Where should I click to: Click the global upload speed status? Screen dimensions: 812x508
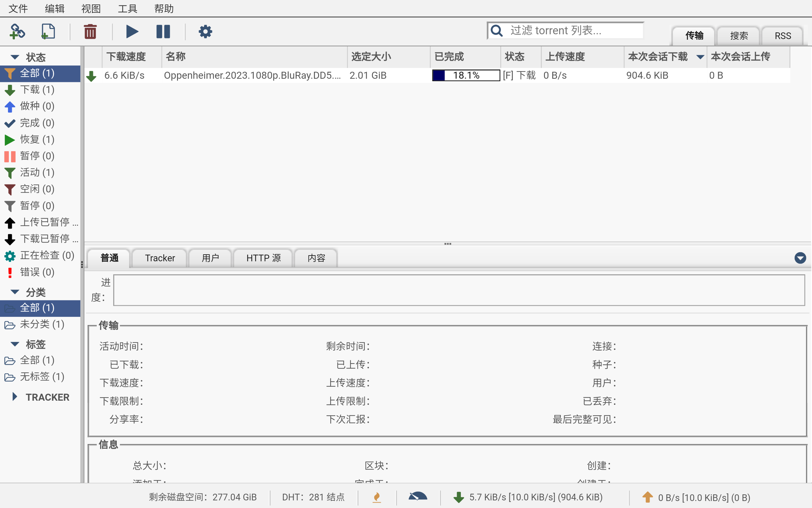(x=696, y=497)
